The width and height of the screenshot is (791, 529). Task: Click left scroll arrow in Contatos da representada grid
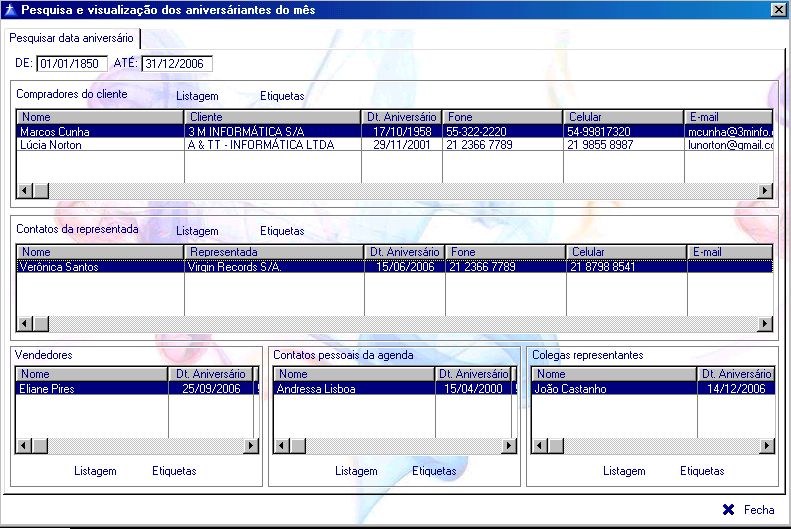(25, 324)
